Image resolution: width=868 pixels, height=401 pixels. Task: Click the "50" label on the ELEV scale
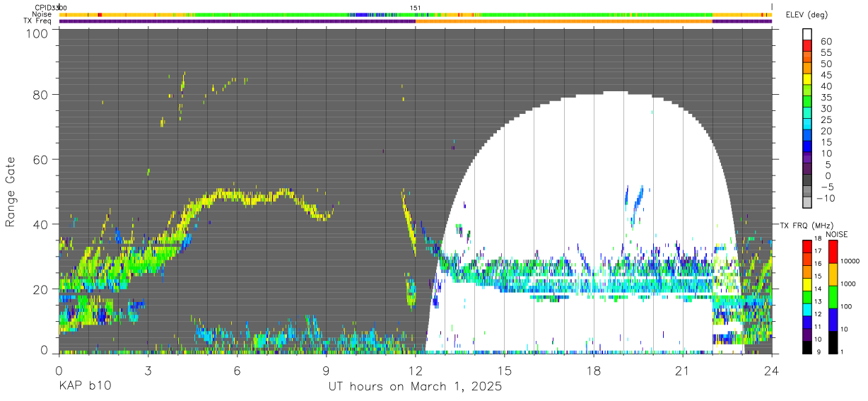pos(826,64)
